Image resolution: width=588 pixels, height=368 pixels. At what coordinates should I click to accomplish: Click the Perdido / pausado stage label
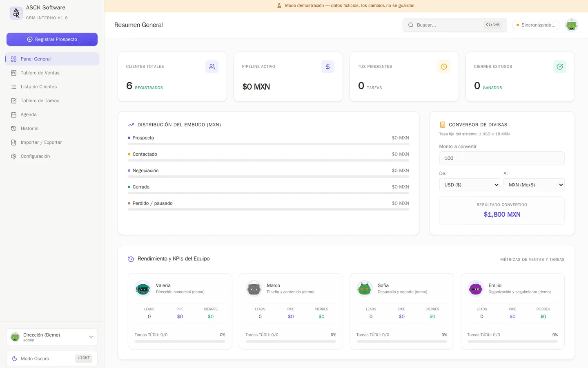coord(152,203)
